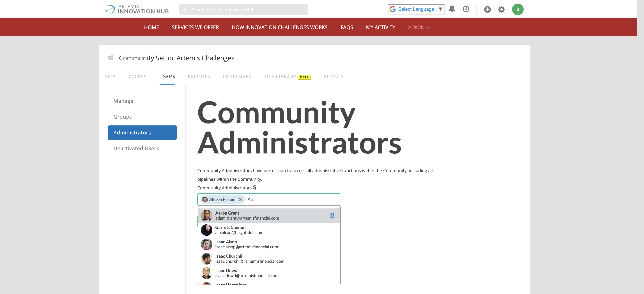Click the plus create icon
Screen dimensions: 644x294
point(487,9)
